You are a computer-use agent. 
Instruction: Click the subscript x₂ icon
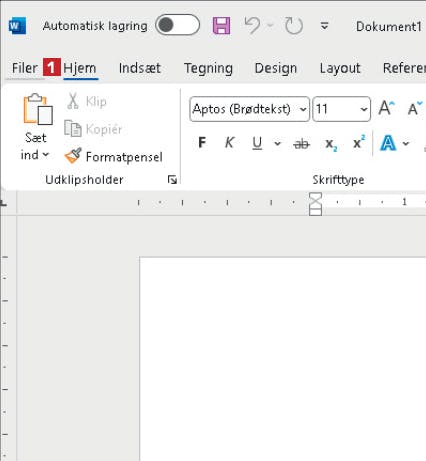tap(331, 144)
